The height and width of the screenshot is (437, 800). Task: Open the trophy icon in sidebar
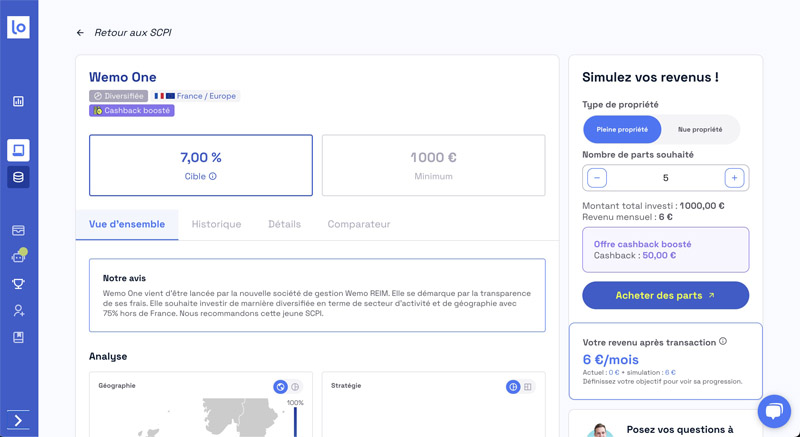coord(18,284)
